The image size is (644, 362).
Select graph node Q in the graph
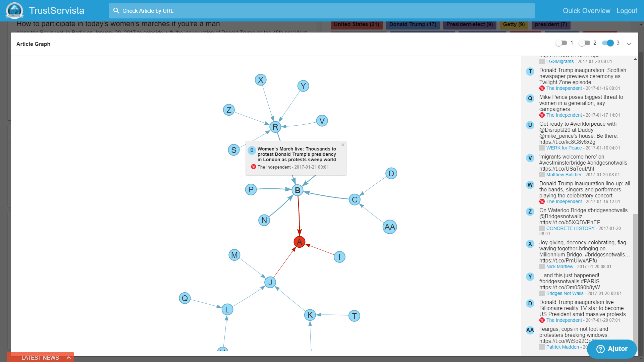185,298
